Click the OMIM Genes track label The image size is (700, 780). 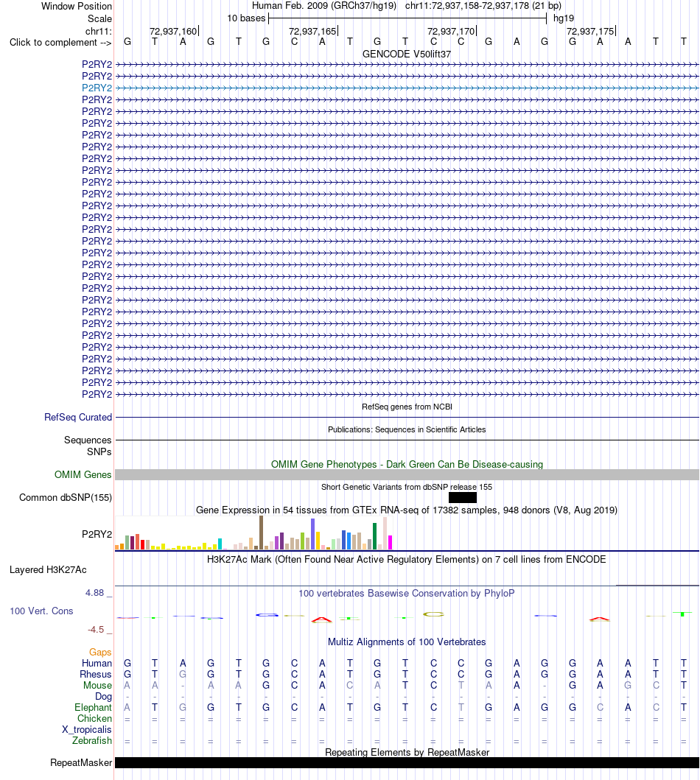[83, 474]
